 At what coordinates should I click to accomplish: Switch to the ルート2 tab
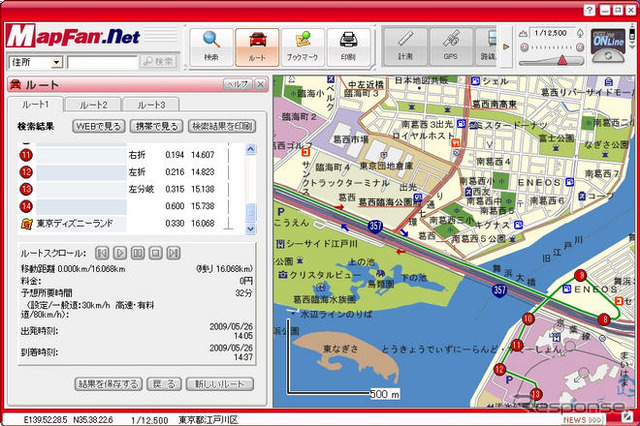(93, 105)
